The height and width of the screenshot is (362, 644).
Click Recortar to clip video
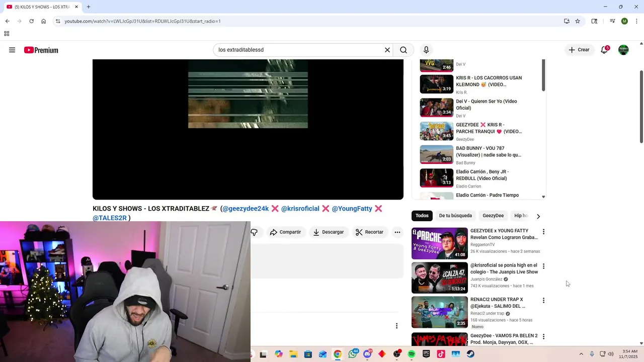[x=370, y=232]
